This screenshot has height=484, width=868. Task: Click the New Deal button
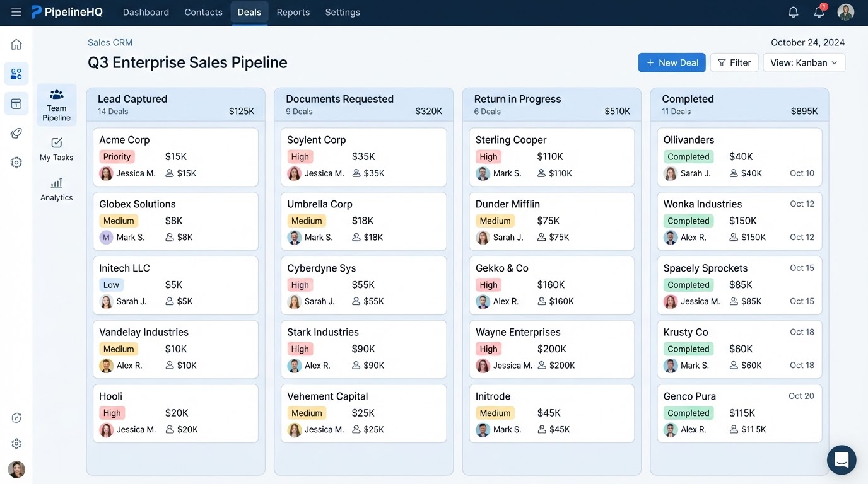click(672, 62)
